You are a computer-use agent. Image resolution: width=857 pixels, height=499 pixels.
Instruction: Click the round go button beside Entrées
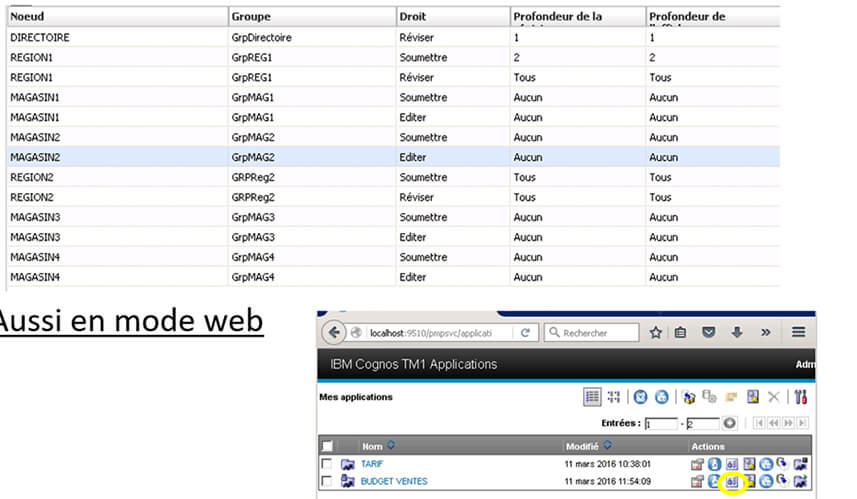(729, 423)
